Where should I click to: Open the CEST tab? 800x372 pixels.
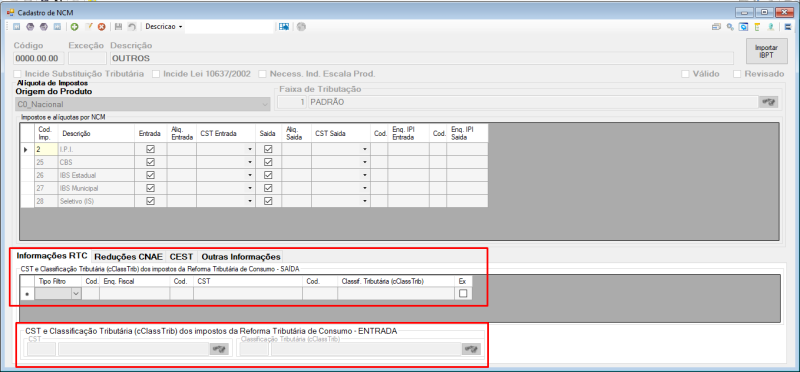click(x=181, y=256)
